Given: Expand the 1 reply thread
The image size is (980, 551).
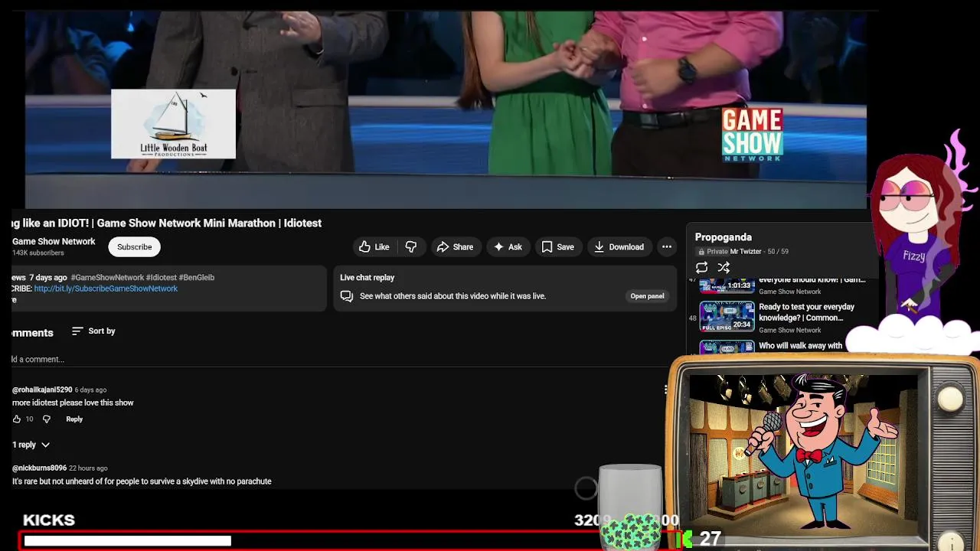Looking at the screenshot, I should tap(31, 445).
